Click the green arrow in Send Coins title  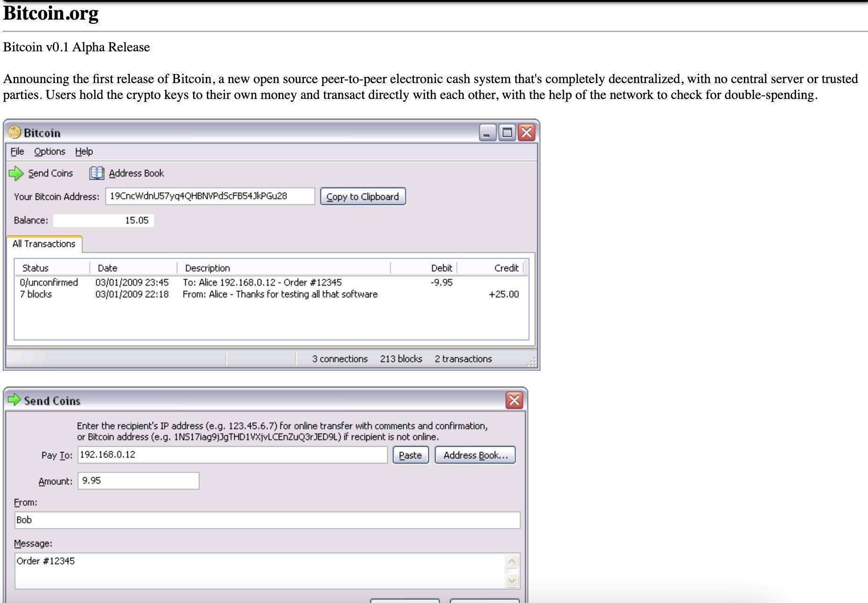pos(14,400)
